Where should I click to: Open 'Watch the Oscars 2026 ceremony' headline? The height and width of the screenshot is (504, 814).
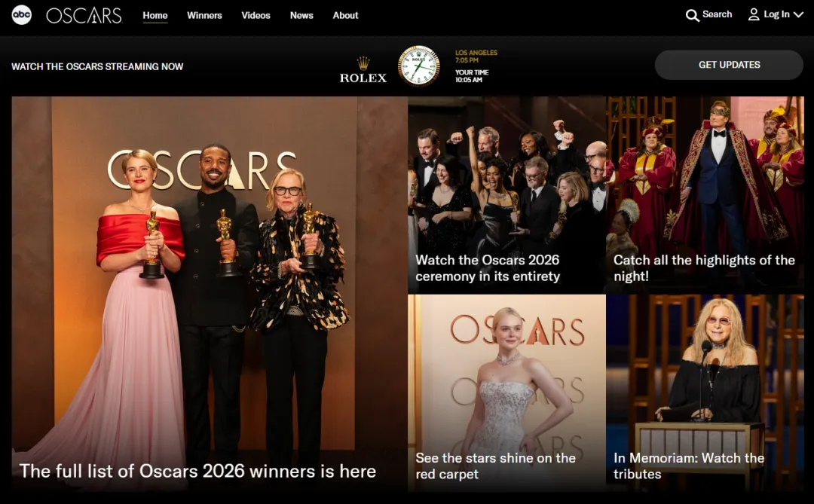pos(488,268)
